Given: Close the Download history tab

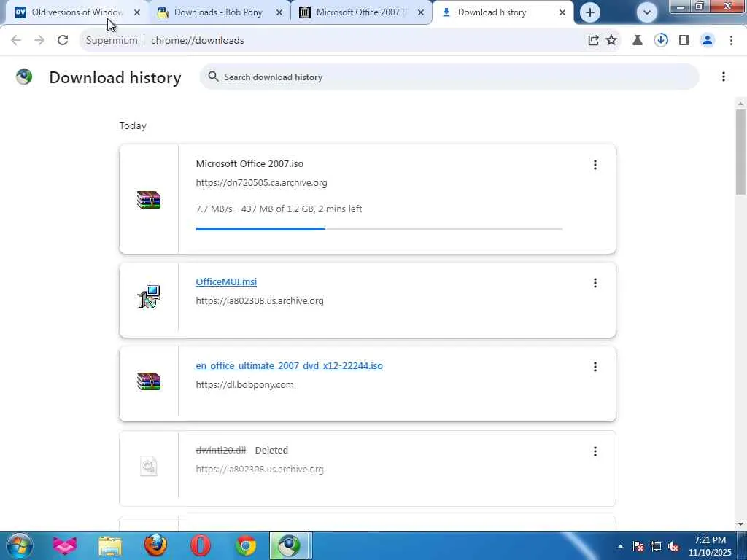Looking at the screenshot, I should coord(562,12).
